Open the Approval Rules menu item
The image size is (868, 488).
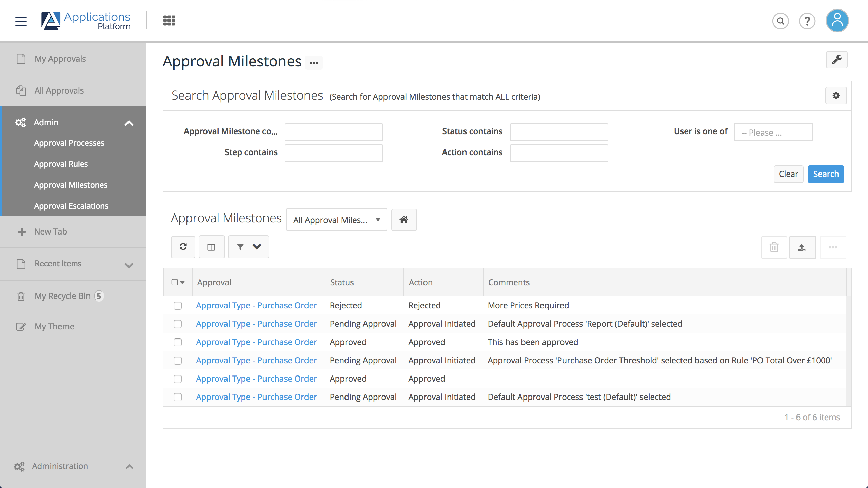point(61,164)
